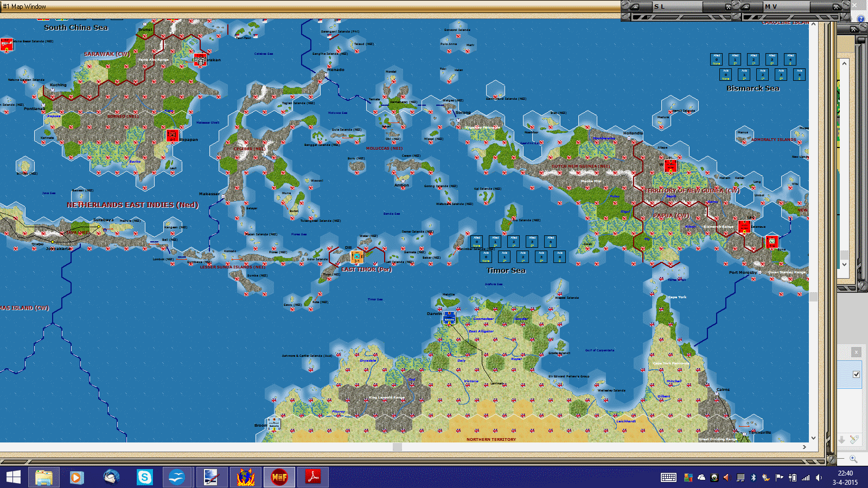868x488 pixels.
Task: Collapse the M V panel with its arrow
Action: point(745,7)
